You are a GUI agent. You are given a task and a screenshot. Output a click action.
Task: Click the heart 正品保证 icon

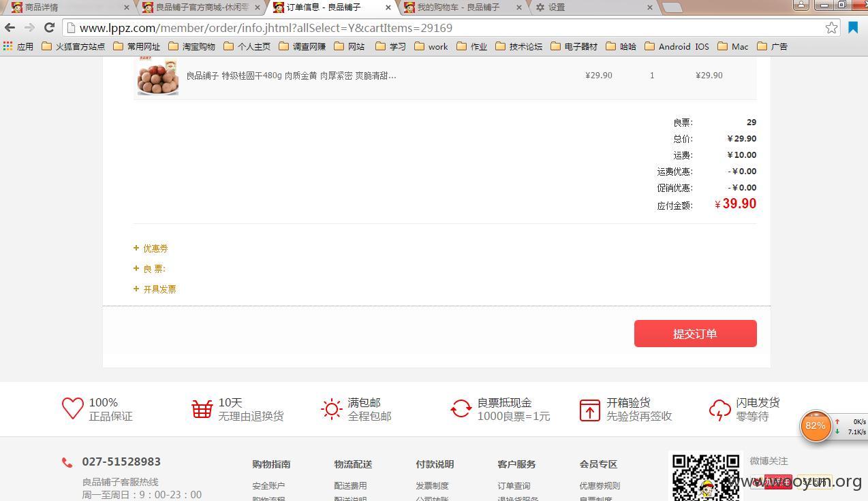[x=73, y=408]
